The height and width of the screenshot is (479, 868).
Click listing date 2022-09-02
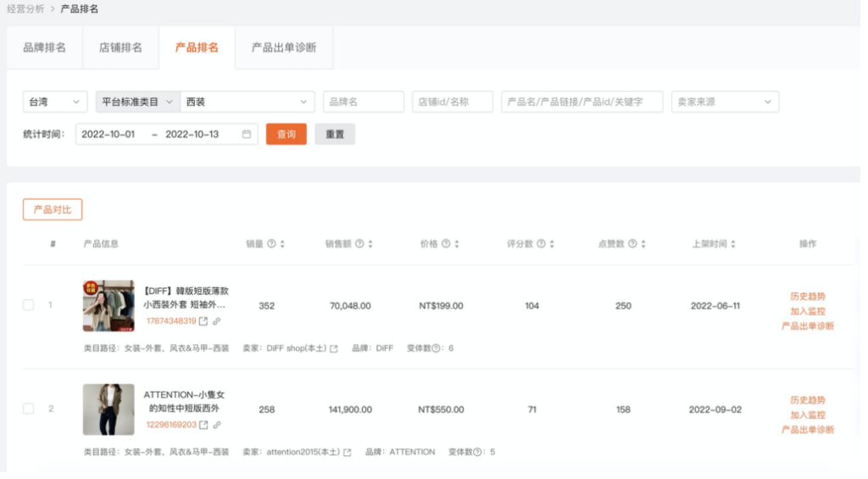click(x=715, y=409)
